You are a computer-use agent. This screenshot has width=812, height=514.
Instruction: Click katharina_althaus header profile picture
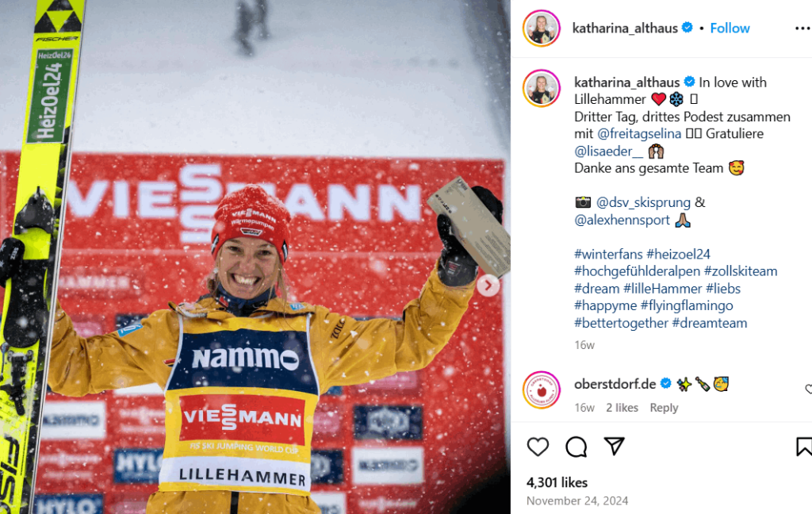tap(542, 28)
